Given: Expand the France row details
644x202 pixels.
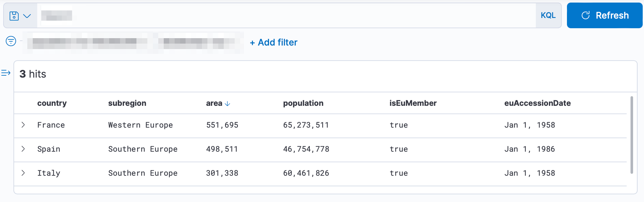Looking at the screenshot, I should click(23, 125).
